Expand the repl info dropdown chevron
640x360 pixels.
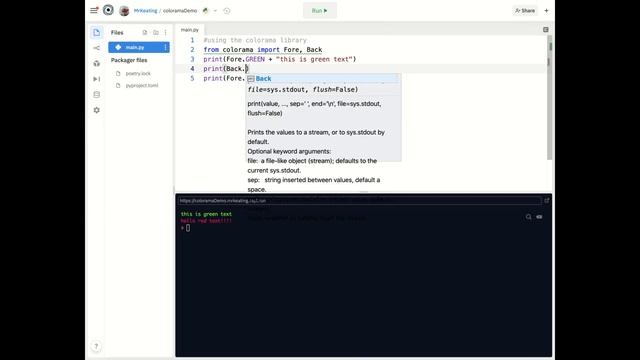point(215,11)
